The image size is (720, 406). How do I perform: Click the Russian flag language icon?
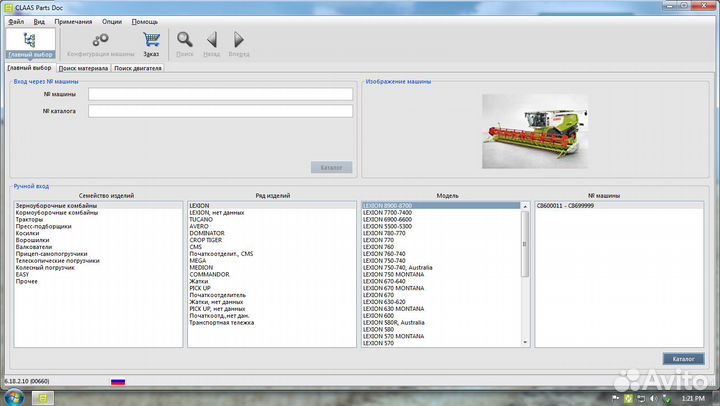(117, 382)
